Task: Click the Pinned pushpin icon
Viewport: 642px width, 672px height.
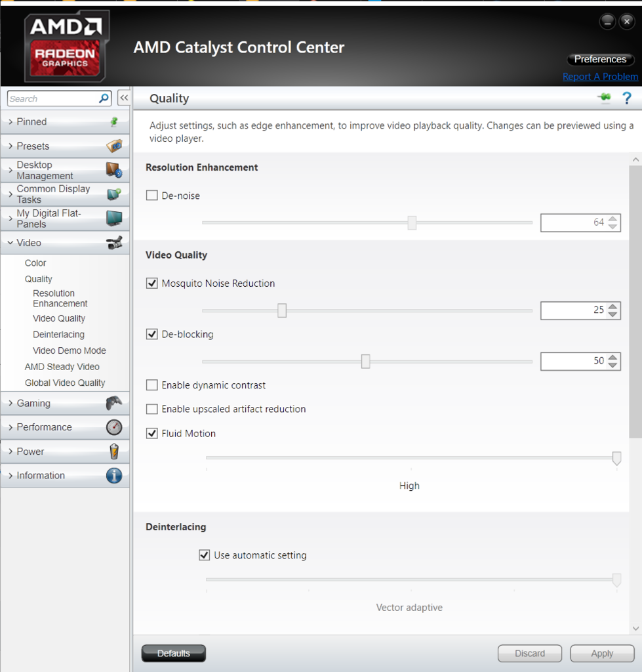Action: pyautogui.click(x=114, y=121)
